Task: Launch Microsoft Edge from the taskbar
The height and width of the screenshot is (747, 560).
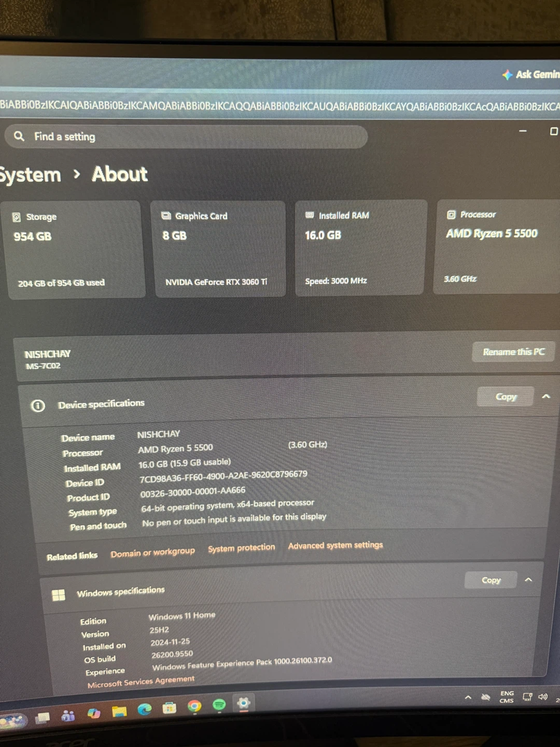Action: (x=145, y=709)
